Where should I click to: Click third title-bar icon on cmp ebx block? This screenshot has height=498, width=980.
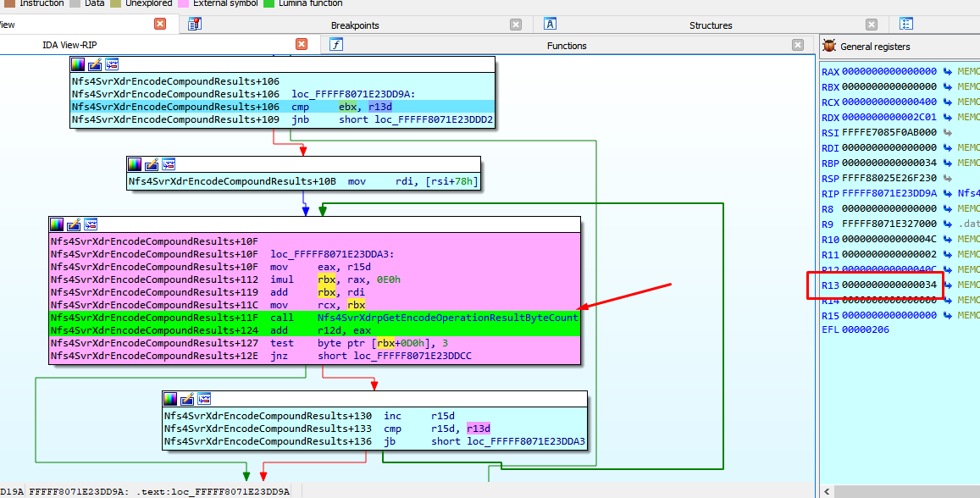(112, 64)
